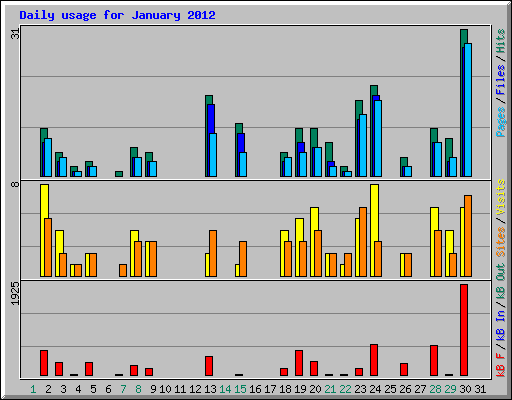
Task: Click day label 26 on the x-axis
Action: coord(405,389)
